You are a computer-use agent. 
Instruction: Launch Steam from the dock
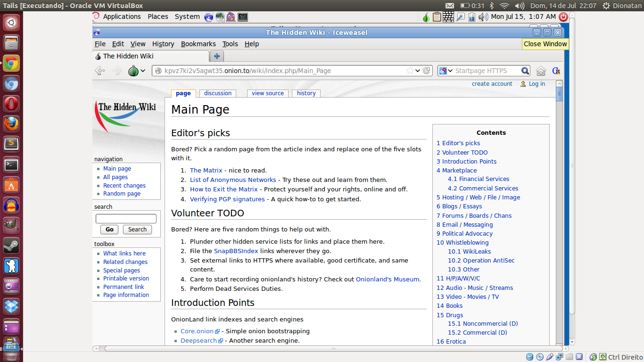11,246
